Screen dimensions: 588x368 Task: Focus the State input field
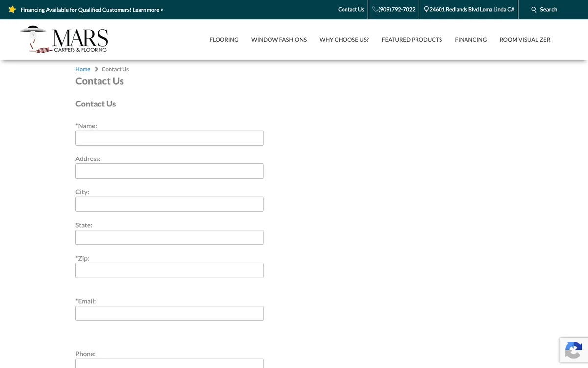pyautogui.click(x=169, y=237)
